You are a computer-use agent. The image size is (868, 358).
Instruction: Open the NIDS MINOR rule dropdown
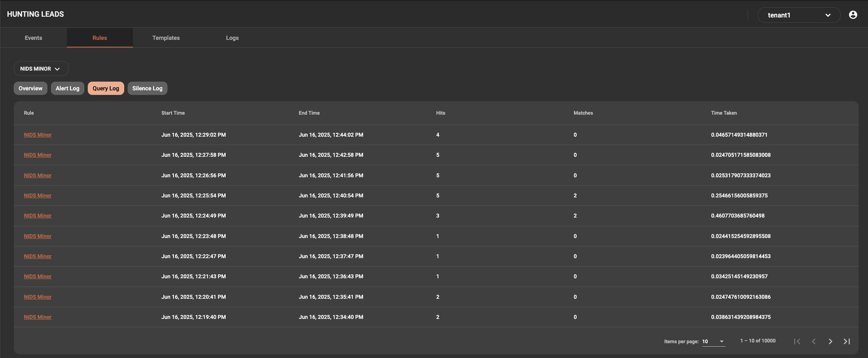click(x=41, y=69)
